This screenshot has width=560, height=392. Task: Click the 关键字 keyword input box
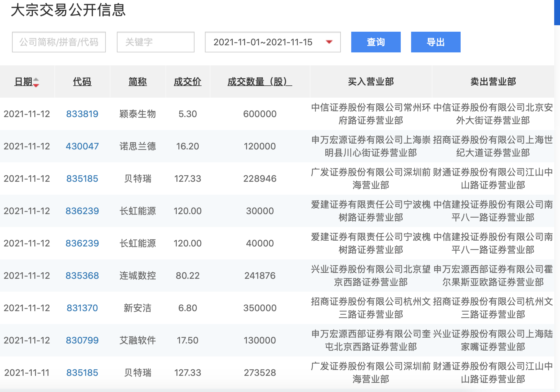coord(155,42)
